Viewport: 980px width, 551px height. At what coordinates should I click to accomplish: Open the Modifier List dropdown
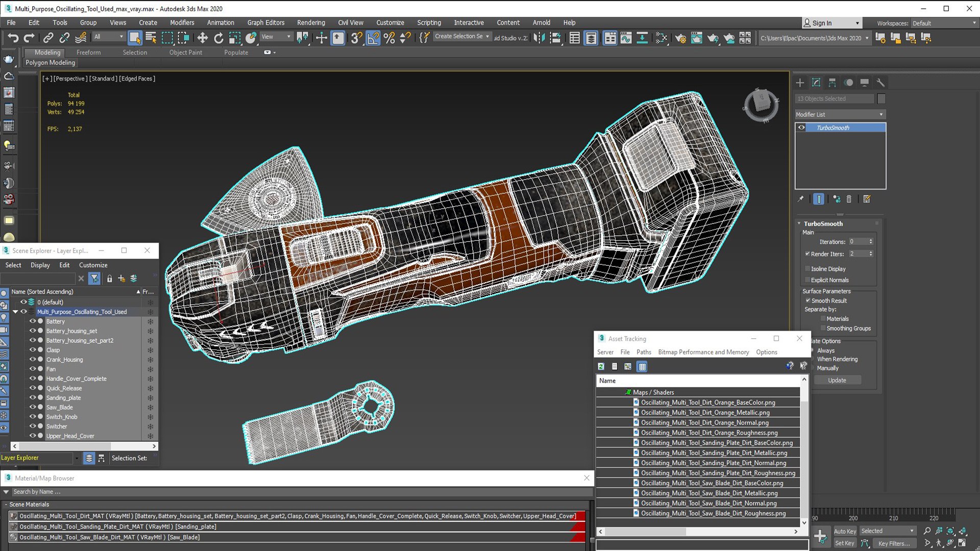pos(840,114)
